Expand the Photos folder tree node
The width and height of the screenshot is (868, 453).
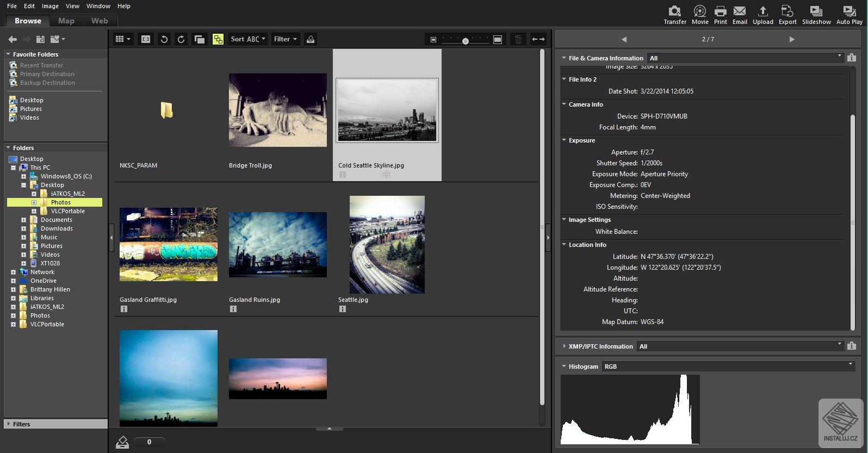pos(34,202)
